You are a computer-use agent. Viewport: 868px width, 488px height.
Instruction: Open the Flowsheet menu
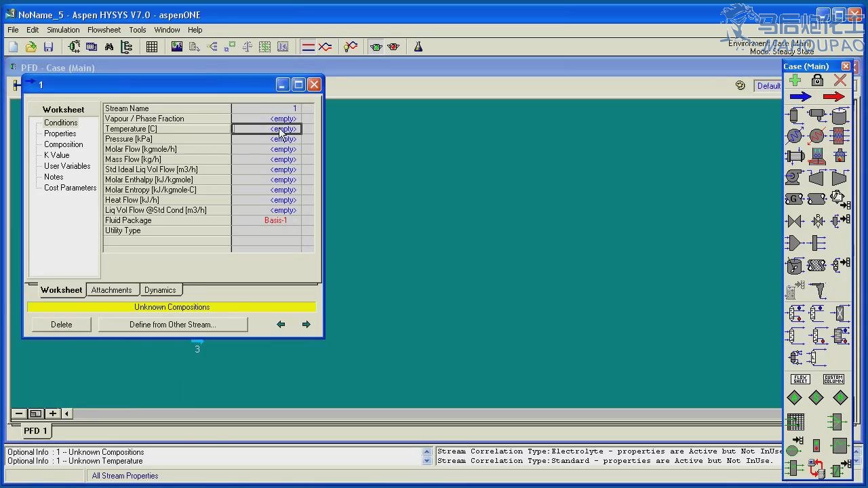104,30
